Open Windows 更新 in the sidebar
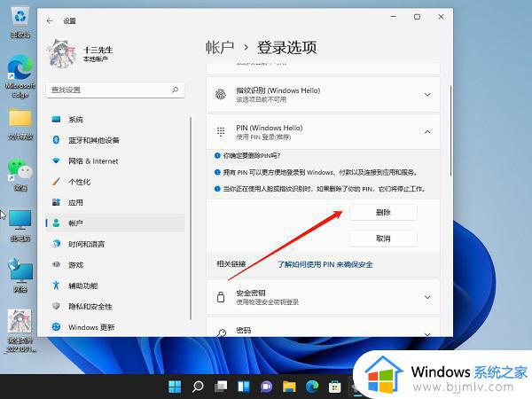The height and width of the screenshot is (399, 532). coord(115,327)
